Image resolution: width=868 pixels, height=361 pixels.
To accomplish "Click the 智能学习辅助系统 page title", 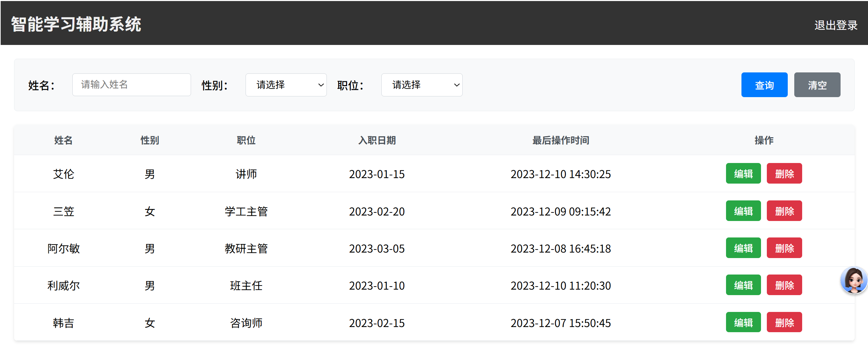I will coord(76,24).
